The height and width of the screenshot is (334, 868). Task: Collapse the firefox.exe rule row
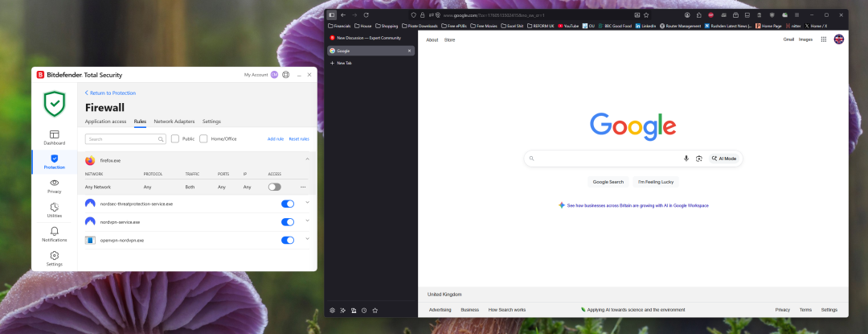point(307,159)
